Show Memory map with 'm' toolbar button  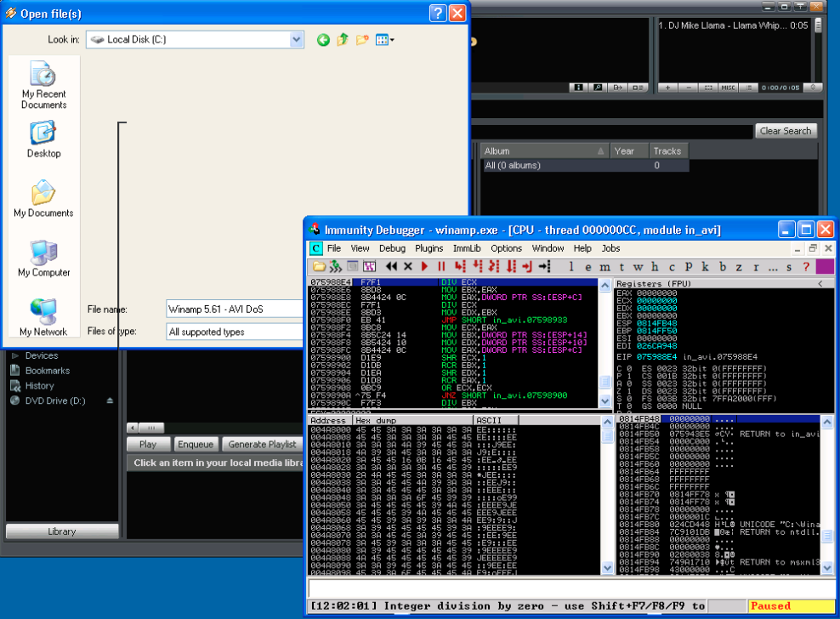pyautogui.click(x=604, y=266)
